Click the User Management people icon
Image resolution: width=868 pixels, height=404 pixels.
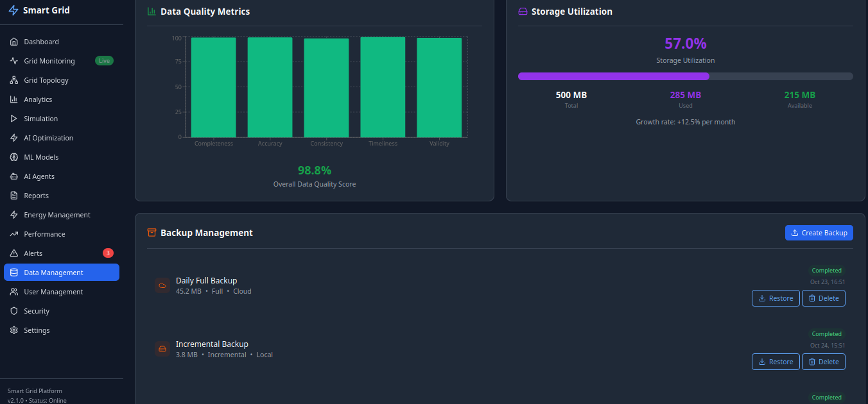click(x=14, y=292)
